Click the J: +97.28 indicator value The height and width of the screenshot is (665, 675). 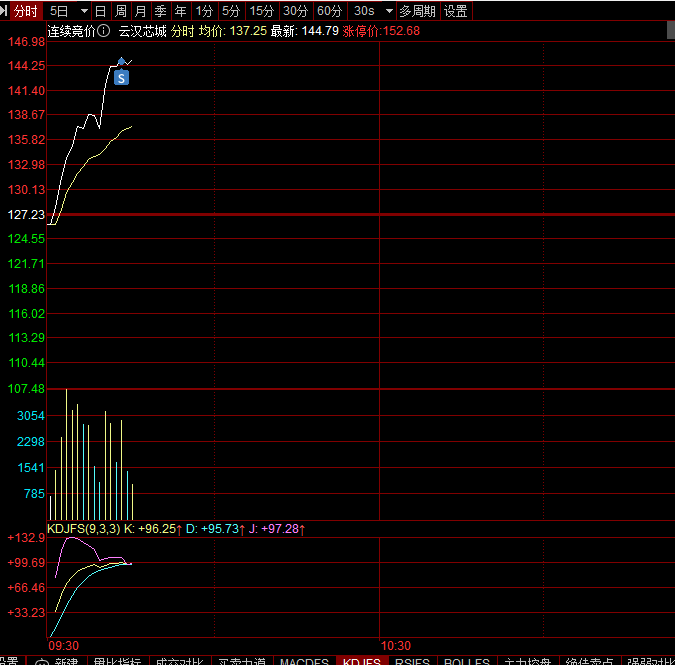pyautogui.click(x=276, y=529)
